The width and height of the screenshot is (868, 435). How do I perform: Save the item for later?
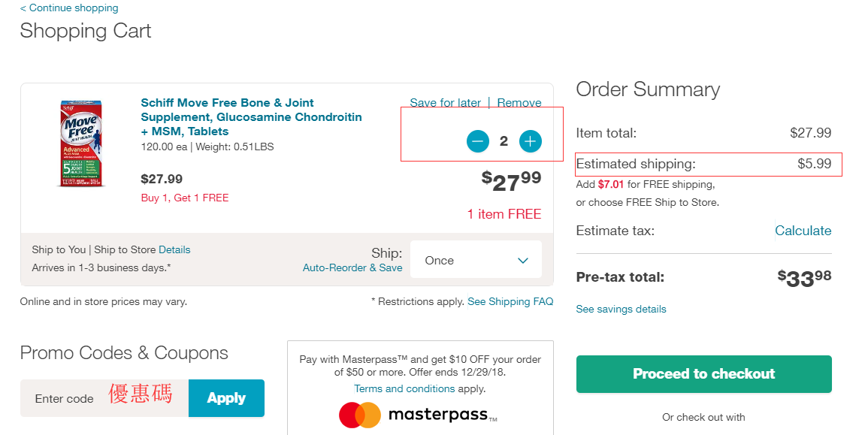(x=445, y=103)
